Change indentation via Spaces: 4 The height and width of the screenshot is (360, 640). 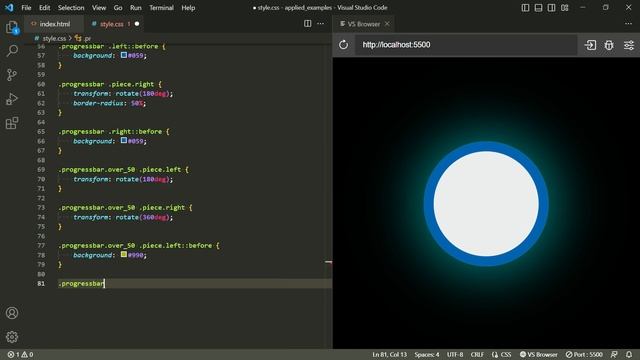[x=427, y=354]
